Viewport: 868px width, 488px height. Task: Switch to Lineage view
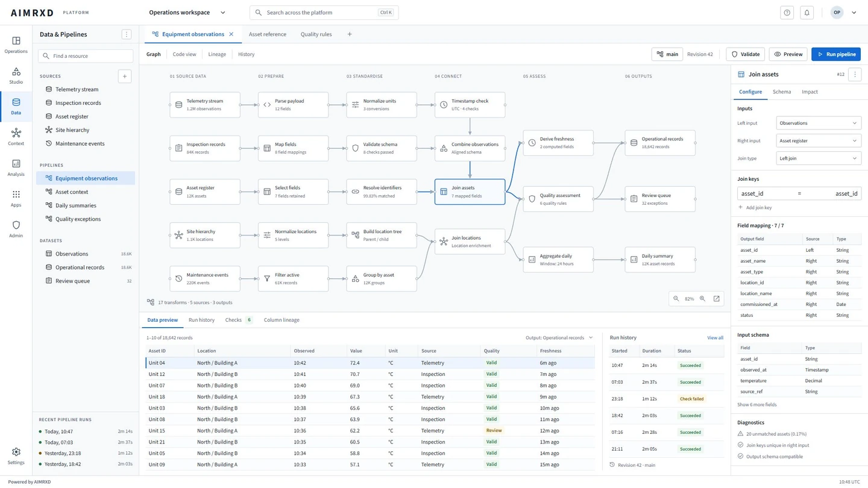(x=217, y=54)
